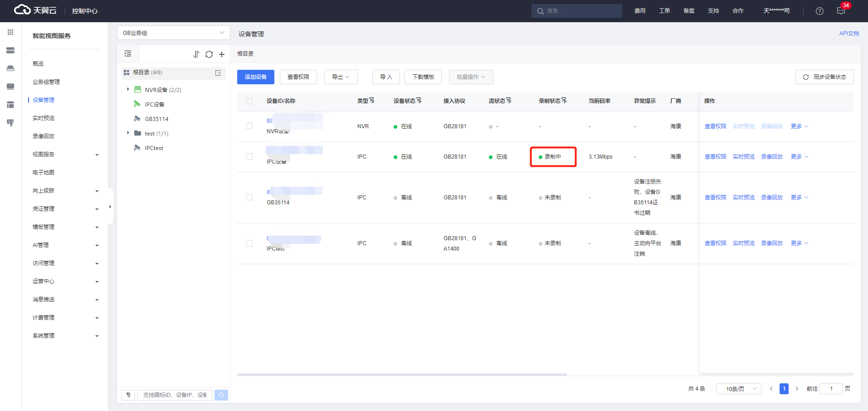This screenshot has height=411, width=868.
Task: Open 概览 in sidebar
Action: (38, 64)
